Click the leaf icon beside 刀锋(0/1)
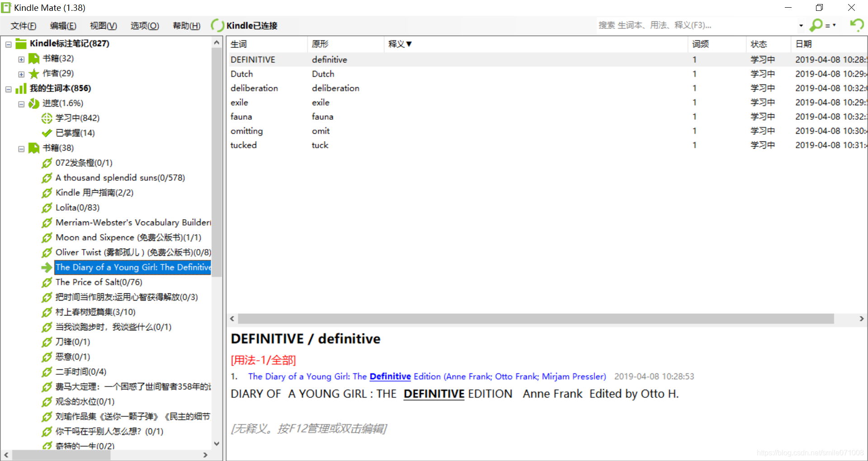Image resolution: width=868 pixels, height=461 pixels. (47, 342)
